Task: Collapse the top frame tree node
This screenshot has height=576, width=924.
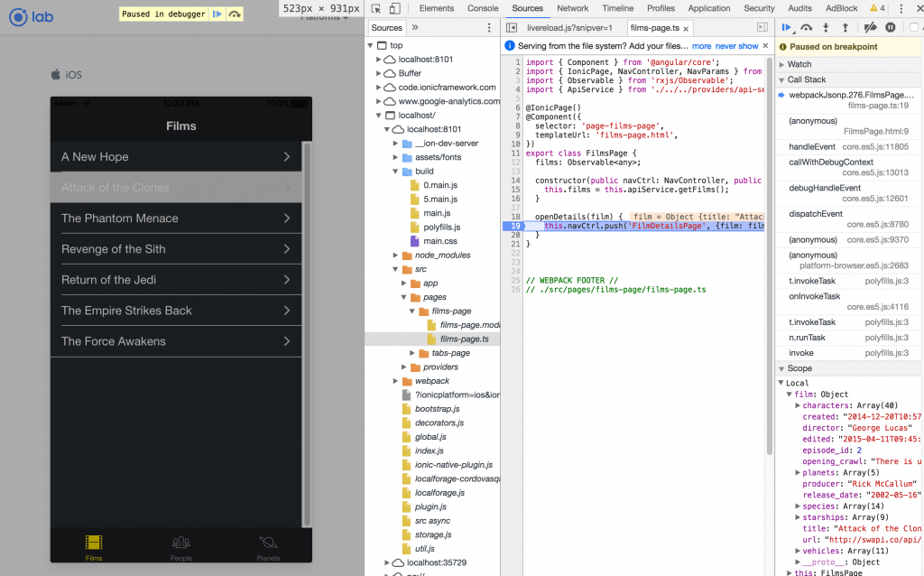Action: click(371, 45)
